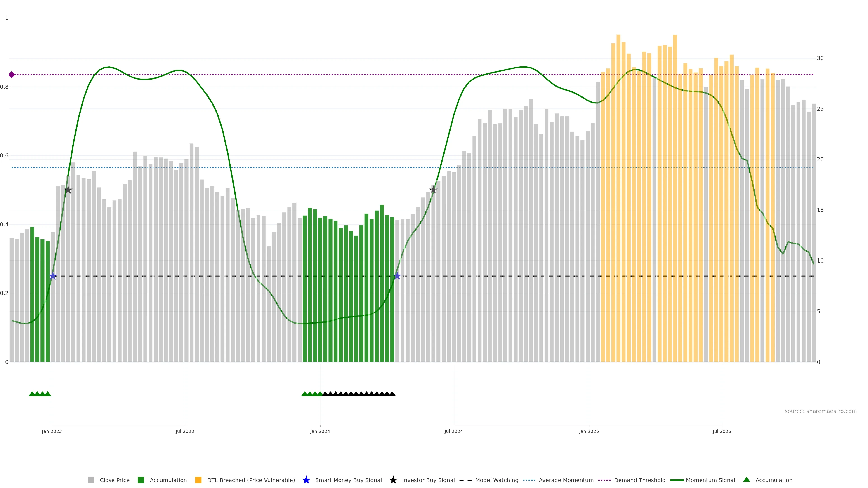
Task: Click the black star legend icon
Action: point(393,480)
